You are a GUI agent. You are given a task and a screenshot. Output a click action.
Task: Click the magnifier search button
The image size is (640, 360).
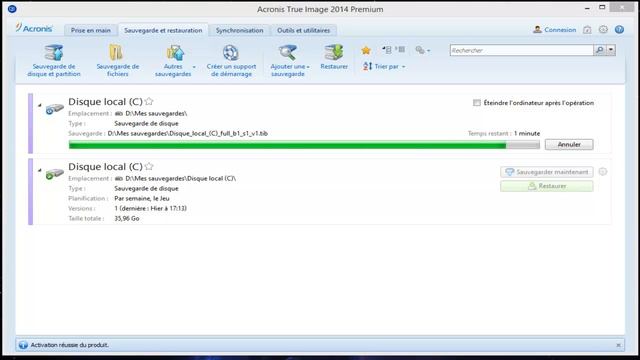point(599,50)
